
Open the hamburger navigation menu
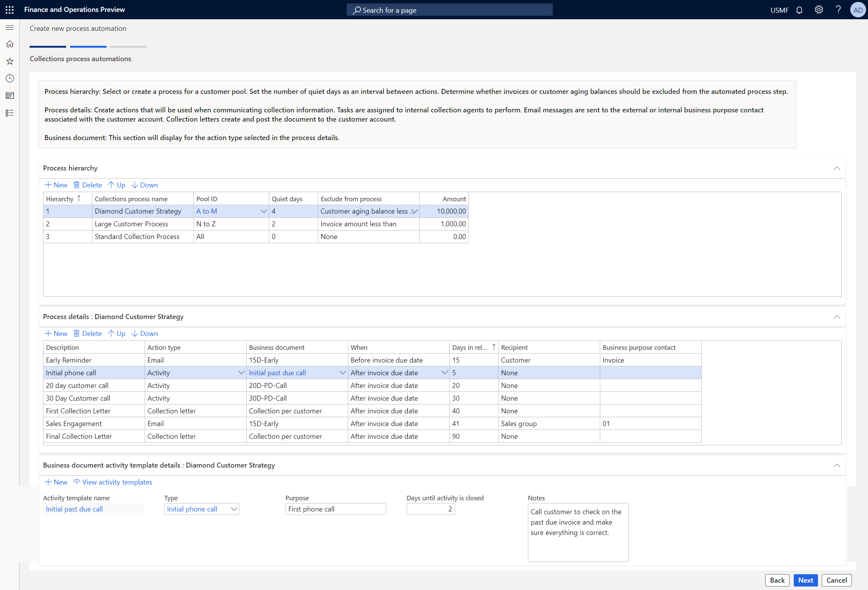point(10,27)
